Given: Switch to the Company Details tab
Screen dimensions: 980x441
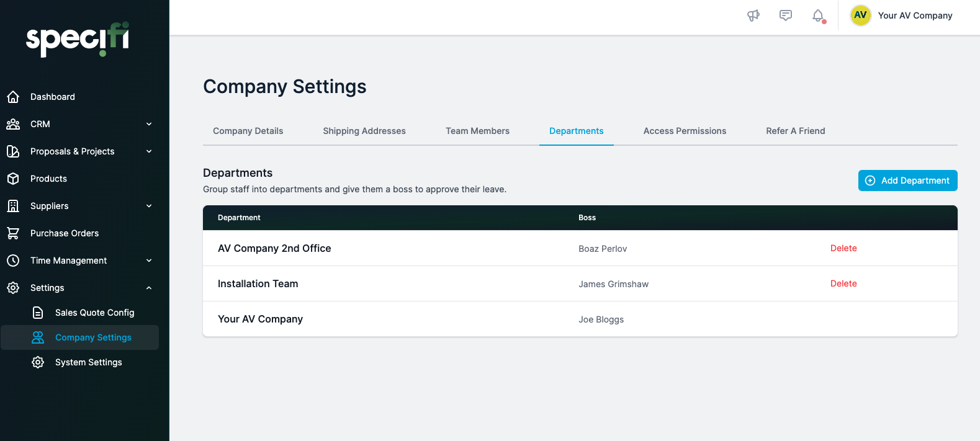Looking at the screenshot, I should (x=248, y=131).
